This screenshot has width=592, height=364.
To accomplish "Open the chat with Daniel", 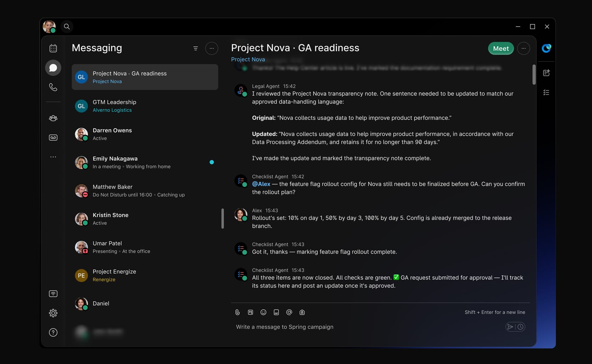I will 145,303.
